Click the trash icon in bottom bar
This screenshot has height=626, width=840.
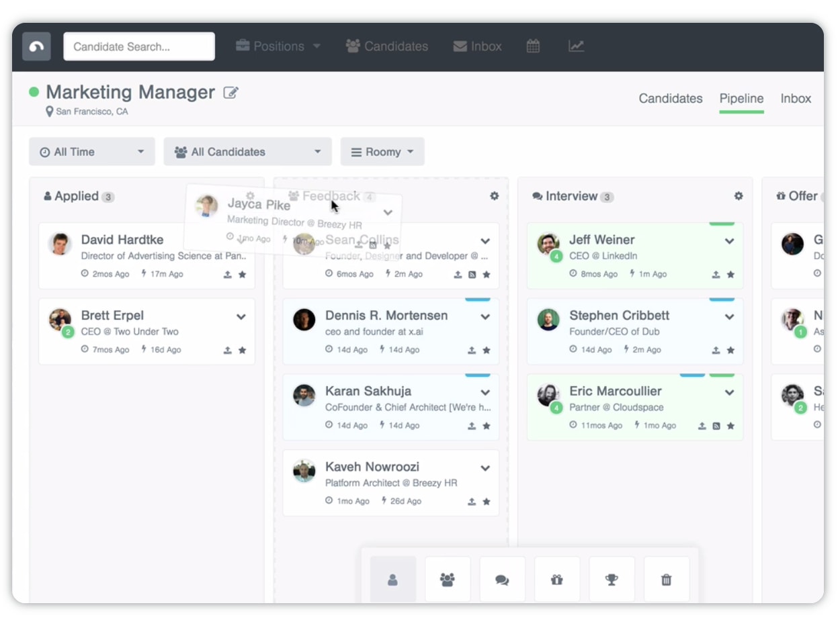pyautogui.click(x=667, y=579)
